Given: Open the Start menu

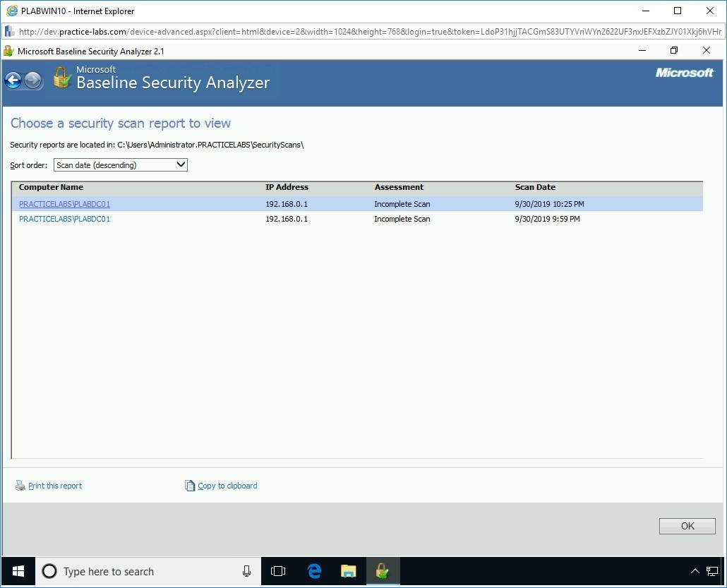Looking at the screenshot, I should coord(17,571).
